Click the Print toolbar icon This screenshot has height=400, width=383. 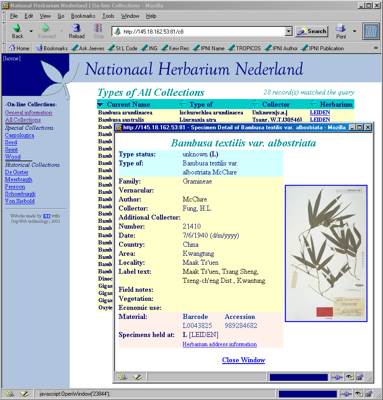coord(341,31)
